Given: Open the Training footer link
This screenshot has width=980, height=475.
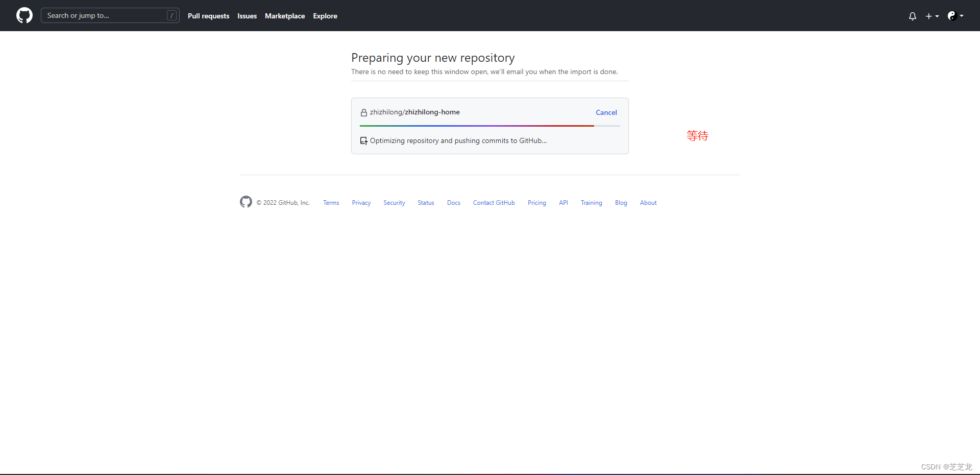Looking at the screenshot, I should (x=592, y=203).
